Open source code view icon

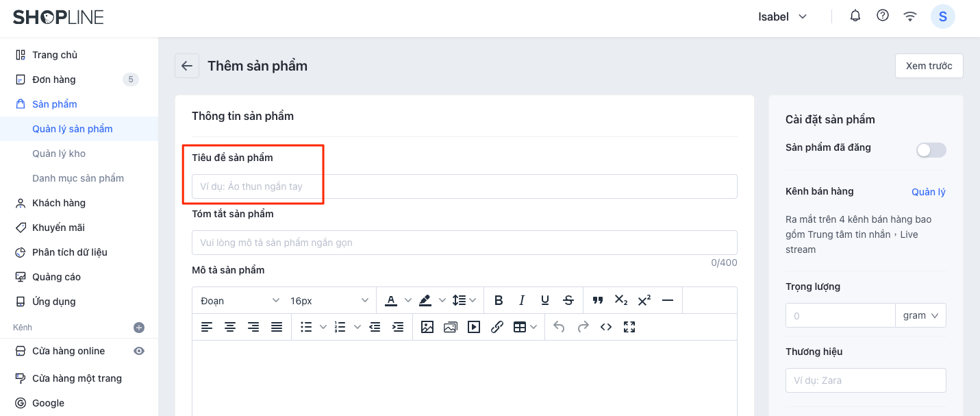pos(606,327)
